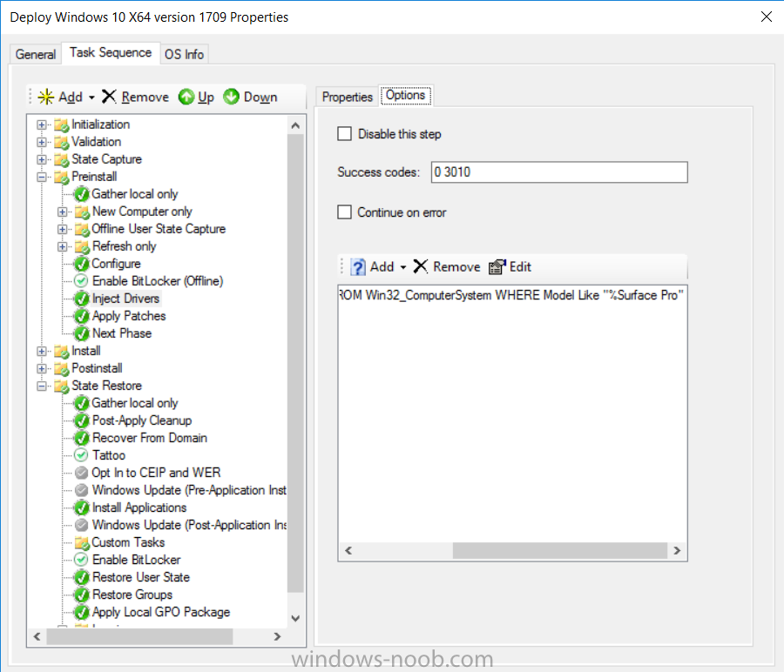Viewport: 784px width, 672px height.
Task: Click the conditions list horizontal scrollbar thumb
Action: [x=560, y=551]
